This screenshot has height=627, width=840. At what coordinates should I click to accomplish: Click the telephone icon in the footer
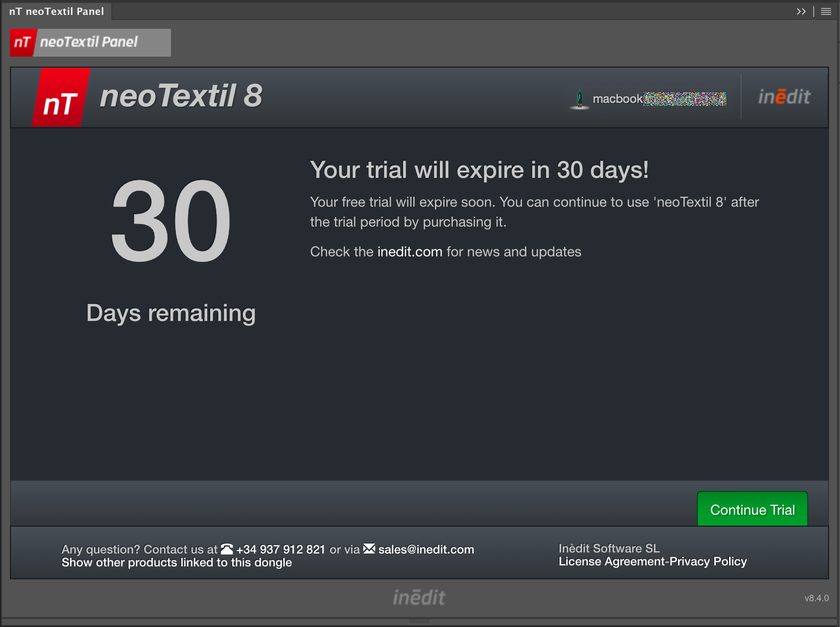227,549
